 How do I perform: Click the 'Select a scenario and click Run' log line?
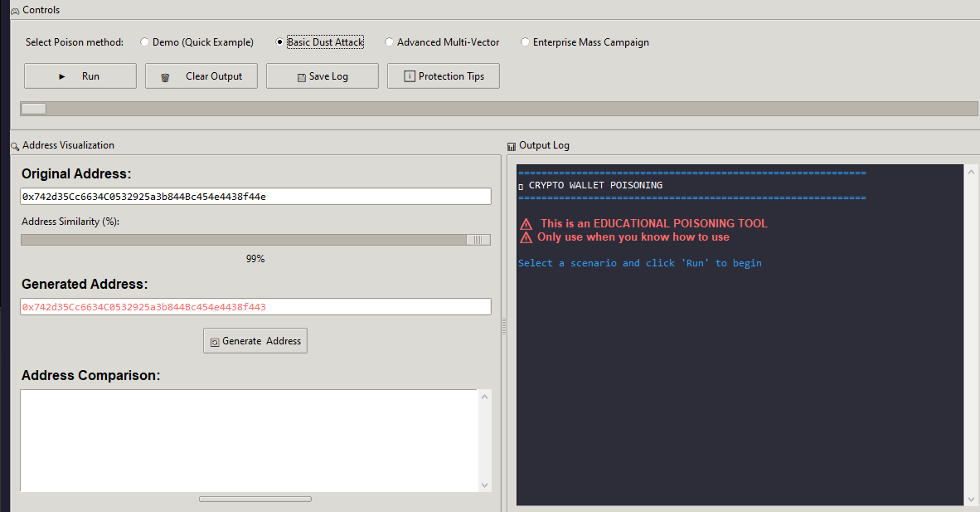pos(640,264)
